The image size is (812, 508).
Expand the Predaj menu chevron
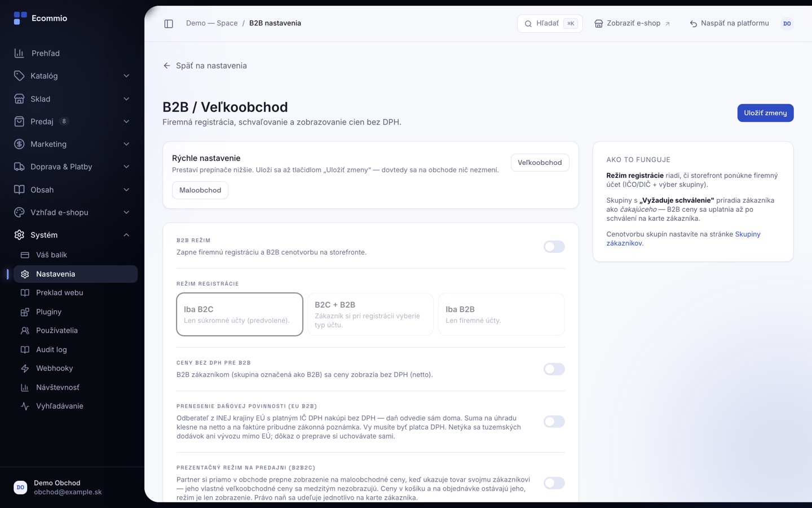126,121
